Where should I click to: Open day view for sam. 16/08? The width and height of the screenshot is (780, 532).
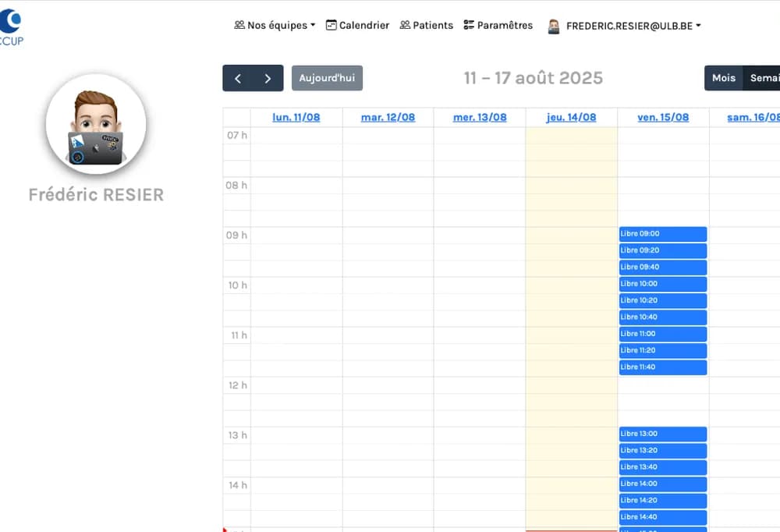point(753,118)
